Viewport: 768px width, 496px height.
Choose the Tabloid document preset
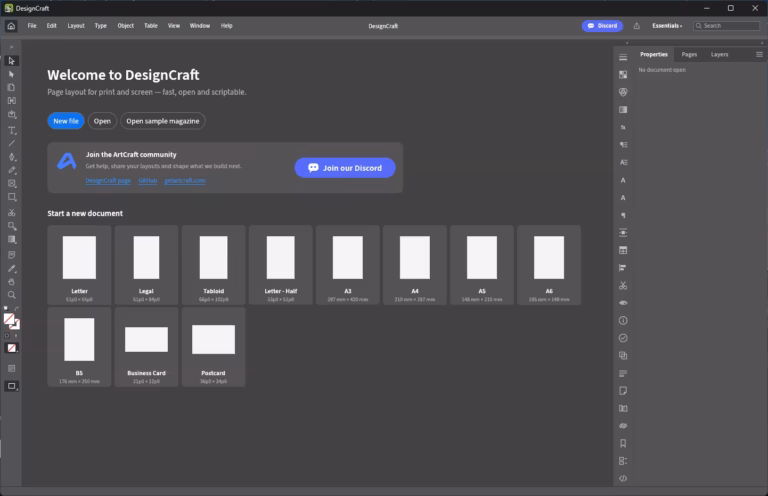pos(214,265)
